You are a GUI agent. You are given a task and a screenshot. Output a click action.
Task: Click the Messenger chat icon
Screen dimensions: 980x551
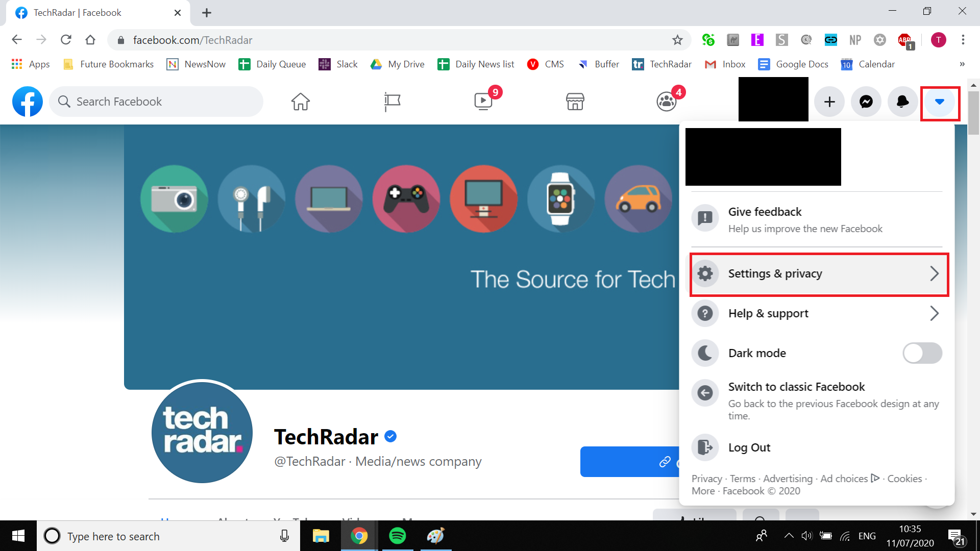[x=866, y=102]
